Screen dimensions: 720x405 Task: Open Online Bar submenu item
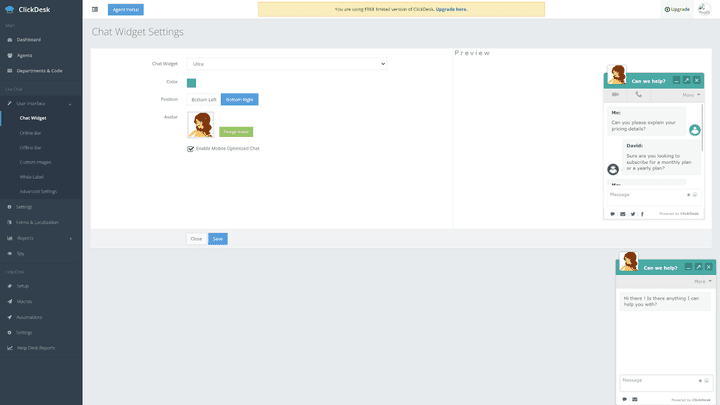click(30, 133)
